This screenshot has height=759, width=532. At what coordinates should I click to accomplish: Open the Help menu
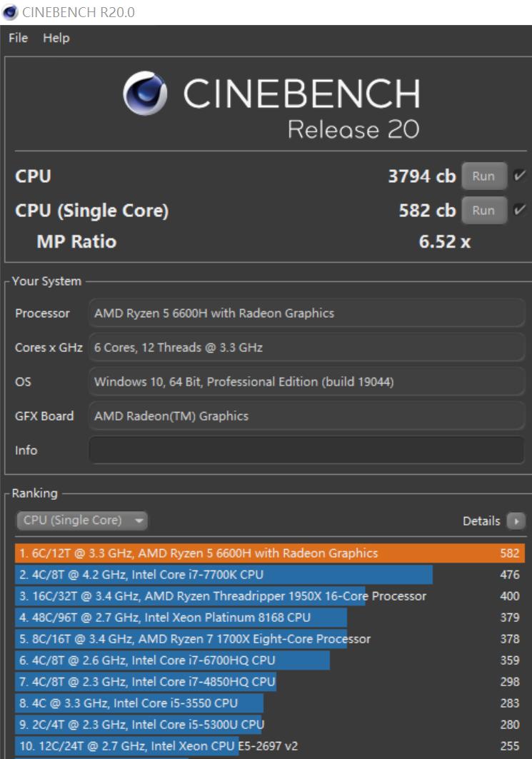(x=56, y=39)
